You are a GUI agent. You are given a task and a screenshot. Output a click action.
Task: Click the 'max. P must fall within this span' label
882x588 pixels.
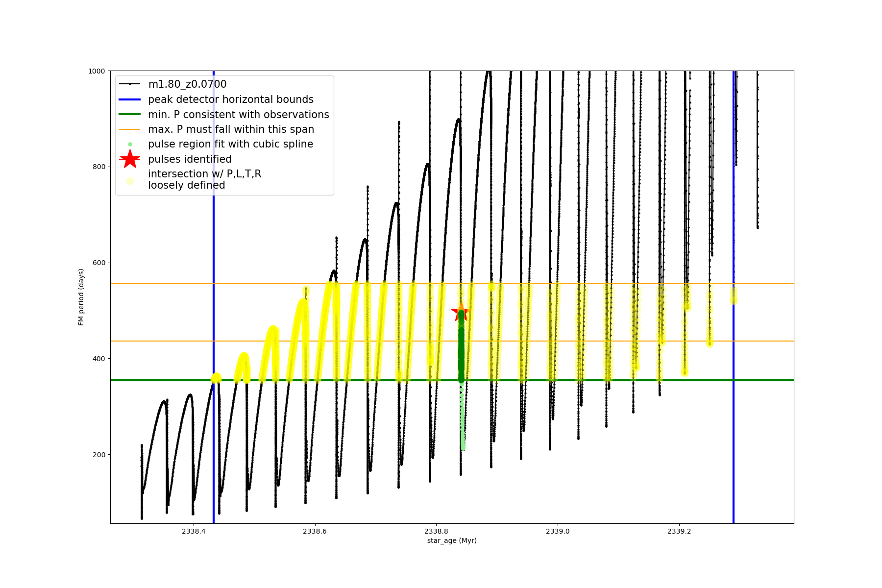pyautogui.click(x=231, y=129)
